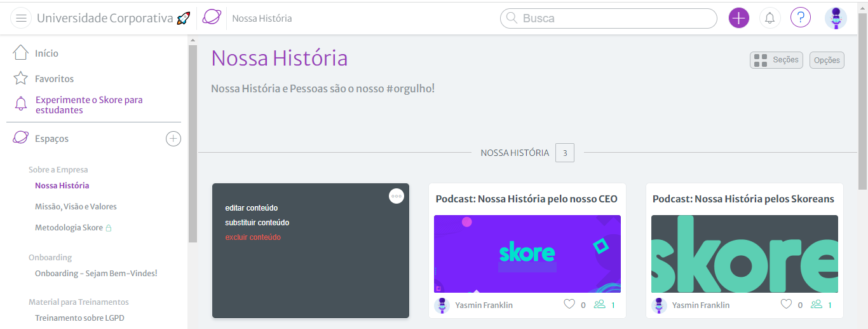Click Yasmin Franklin name on CEO podcast card
This screenshot has width=868, height=329.
[484, 305]
